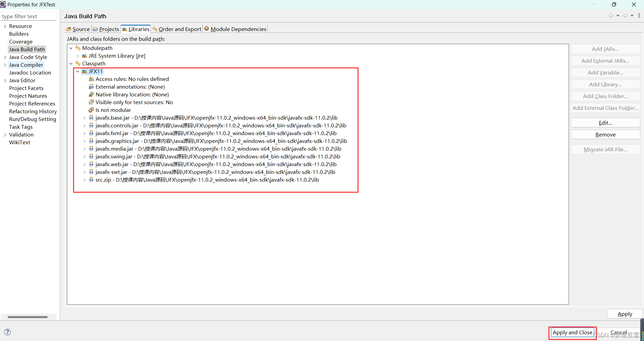Click the Native library location icon
644x341 pixels.
click(91, 95)
